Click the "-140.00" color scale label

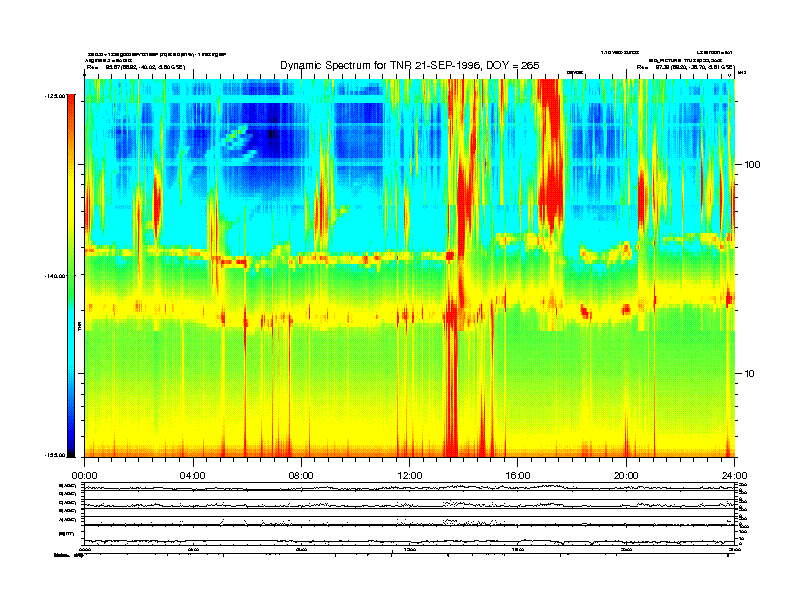55,276
